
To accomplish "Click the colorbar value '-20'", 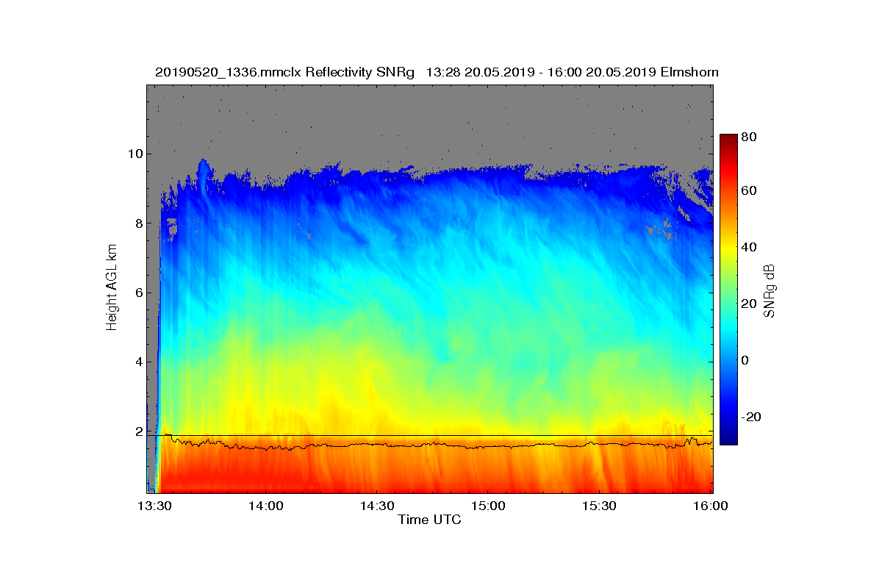I will coord(750,417).
